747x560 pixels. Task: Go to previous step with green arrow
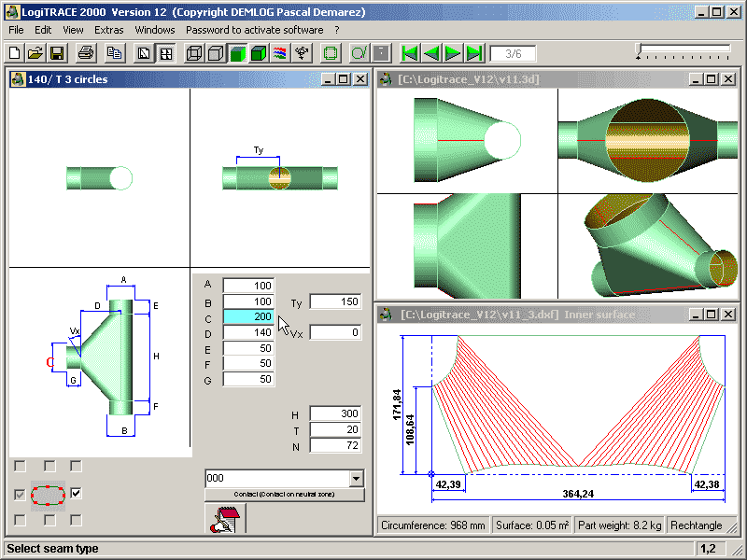click(431, 53)
